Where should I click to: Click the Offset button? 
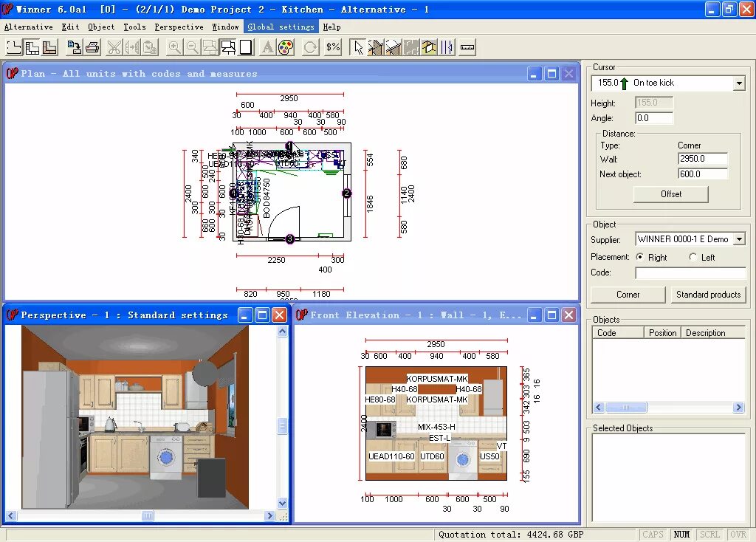tap(670, 194)
